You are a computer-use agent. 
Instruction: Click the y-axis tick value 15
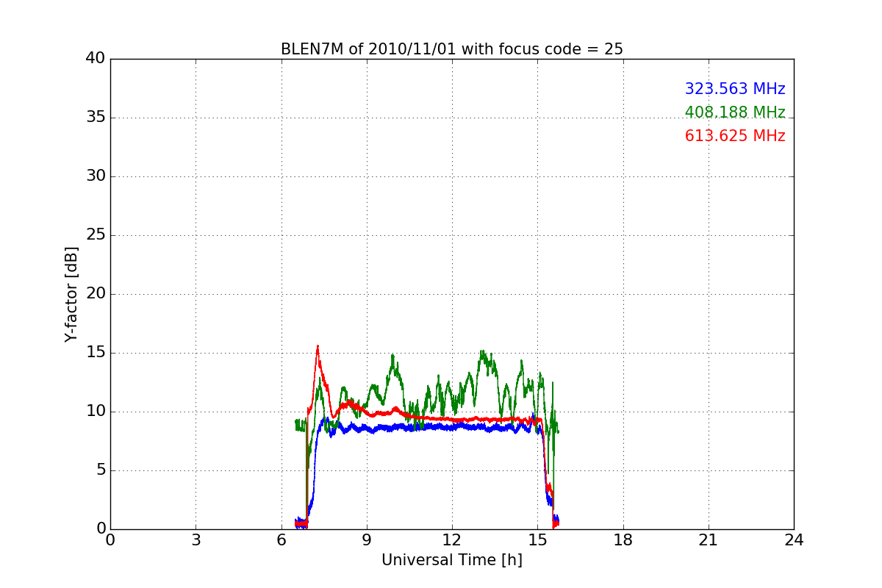[x=95, y=353]
